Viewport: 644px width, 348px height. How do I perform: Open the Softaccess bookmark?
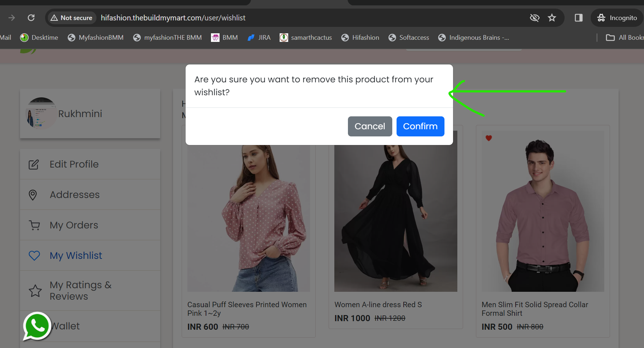[x=409, y=38]
